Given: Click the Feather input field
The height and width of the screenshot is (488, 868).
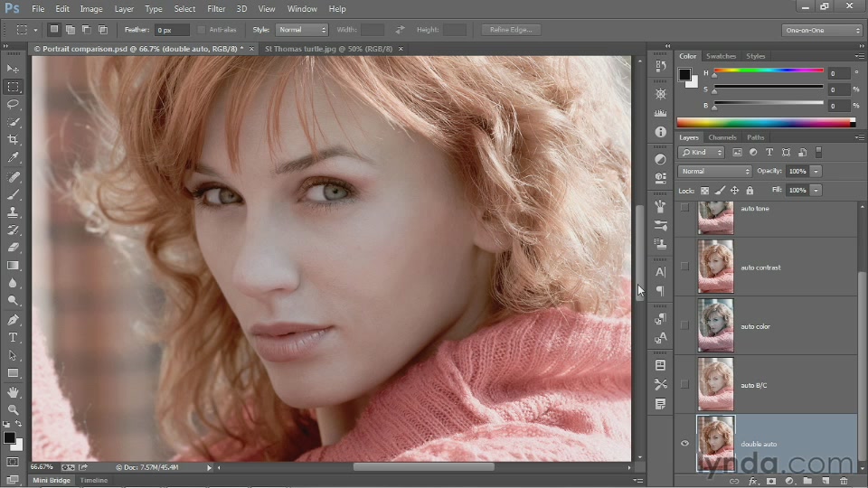Looking at the screenshot, I should (172, 30).
